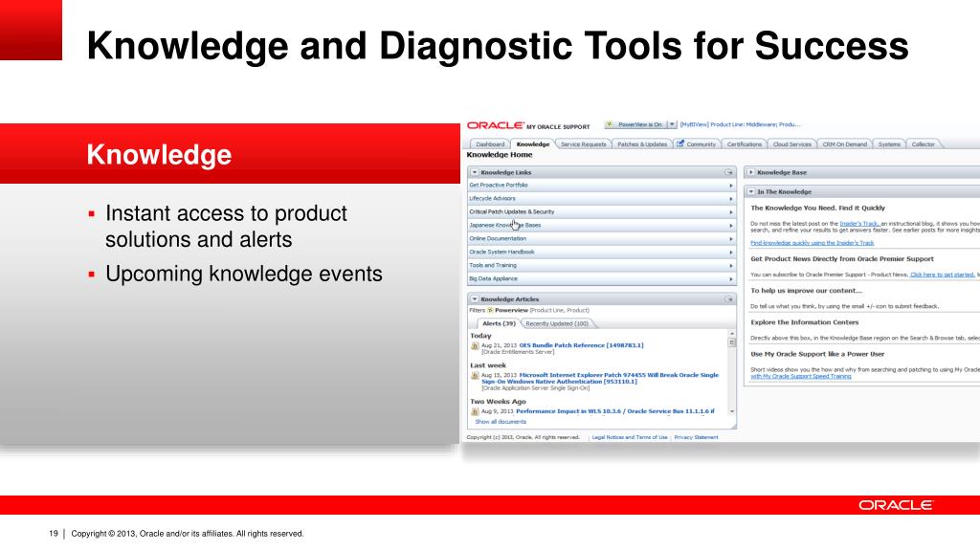
Task: Open Critical Patch Updates & Security link
Action: [512, 211]
